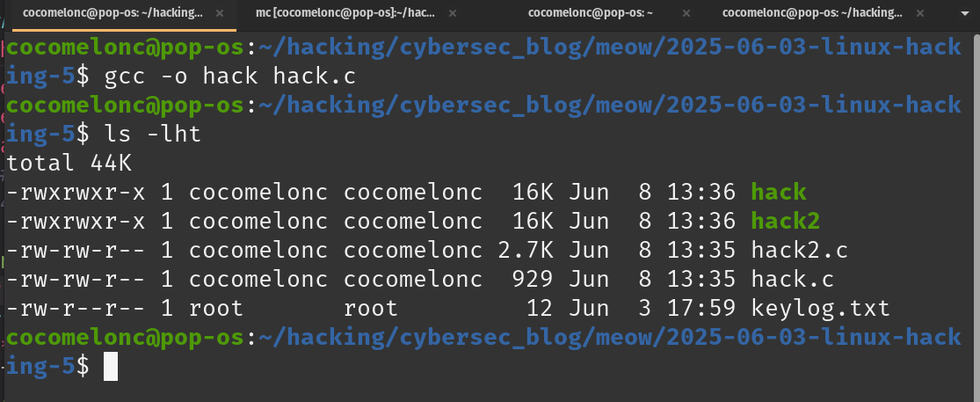Click the green hack2 executable filename

[785, 222]
